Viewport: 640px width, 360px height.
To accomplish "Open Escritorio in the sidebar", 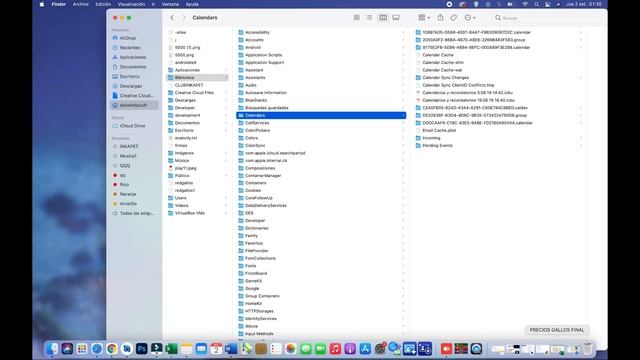I will 129,76.
